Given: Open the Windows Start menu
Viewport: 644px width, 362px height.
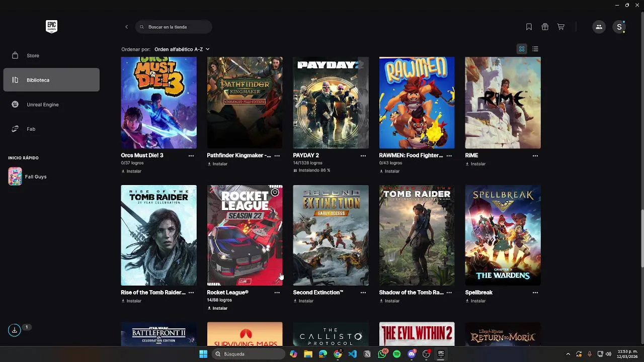Looking at the screenshot, I should tap(203, 354).
